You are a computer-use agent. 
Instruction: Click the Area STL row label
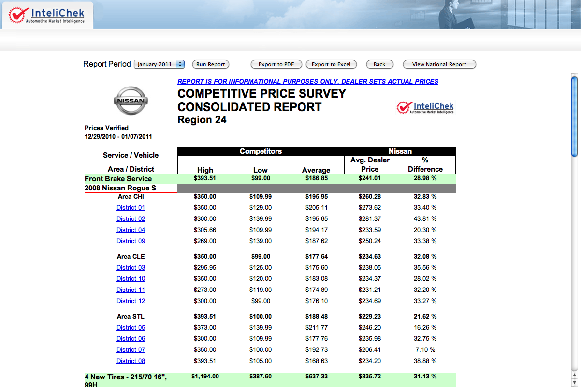131,317
